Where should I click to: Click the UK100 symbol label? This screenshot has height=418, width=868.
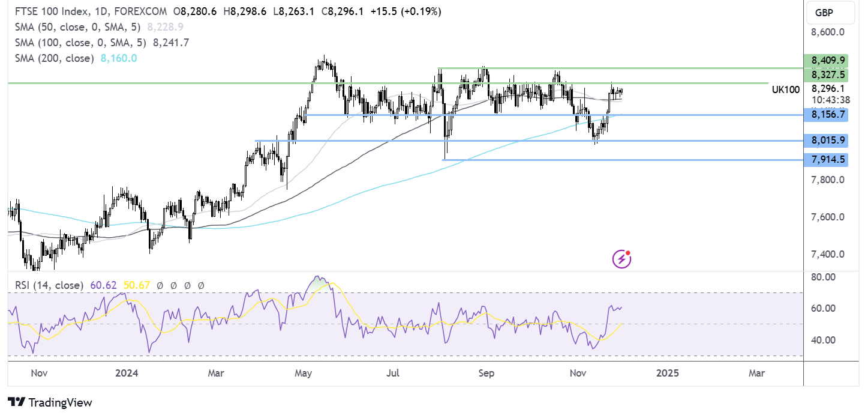pyautogui.click(x=786, y=89)
